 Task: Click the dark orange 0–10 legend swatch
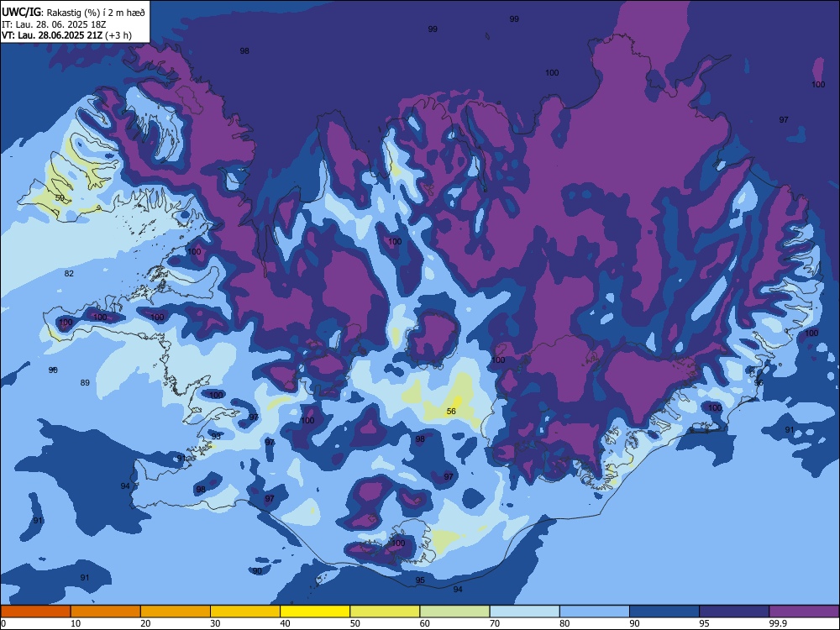coord(35,612)
